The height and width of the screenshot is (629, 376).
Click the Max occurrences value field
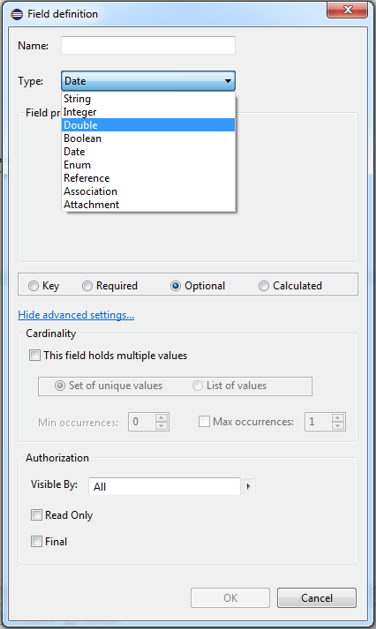(x=318, y=422)
